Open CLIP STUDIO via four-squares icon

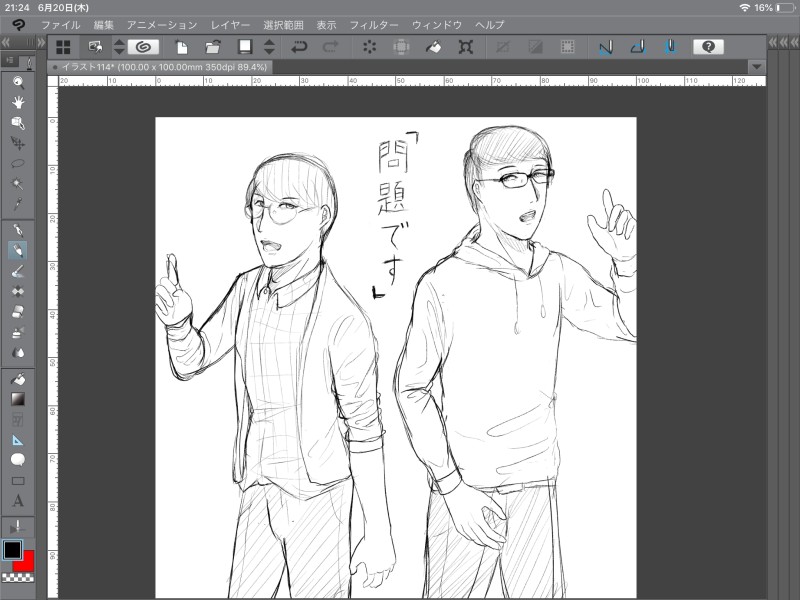coord(63,47)
